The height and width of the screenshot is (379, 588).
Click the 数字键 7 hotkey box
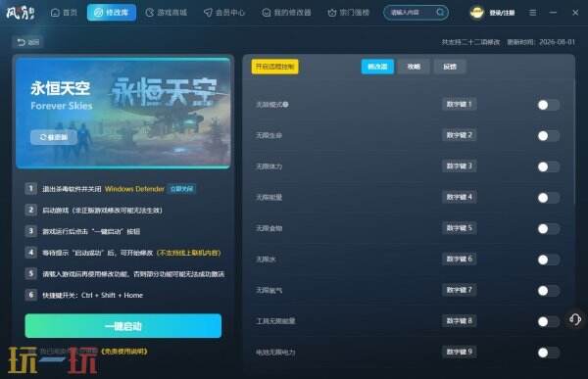[459, 290]
